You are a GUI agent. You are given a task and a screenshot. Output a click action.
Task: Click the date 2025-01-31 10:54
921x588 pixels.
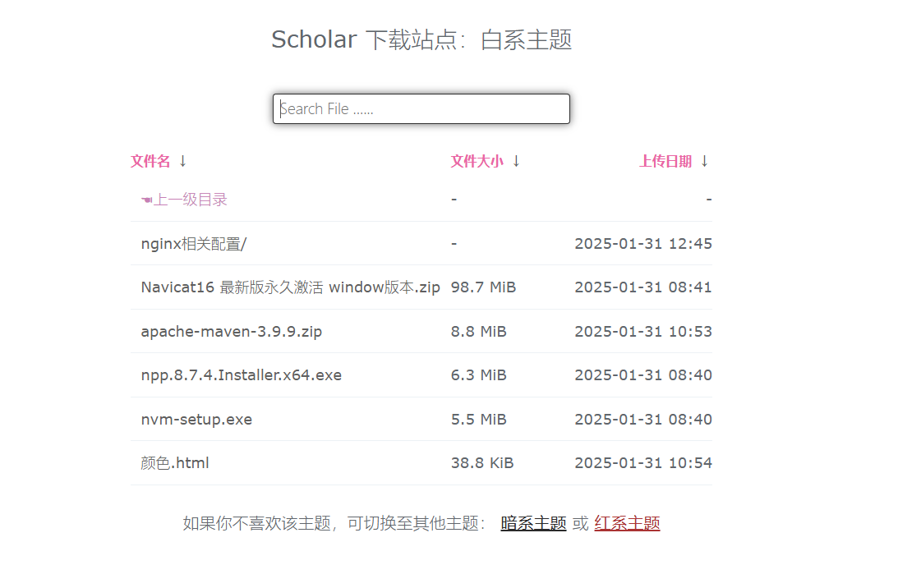(643, 463)
